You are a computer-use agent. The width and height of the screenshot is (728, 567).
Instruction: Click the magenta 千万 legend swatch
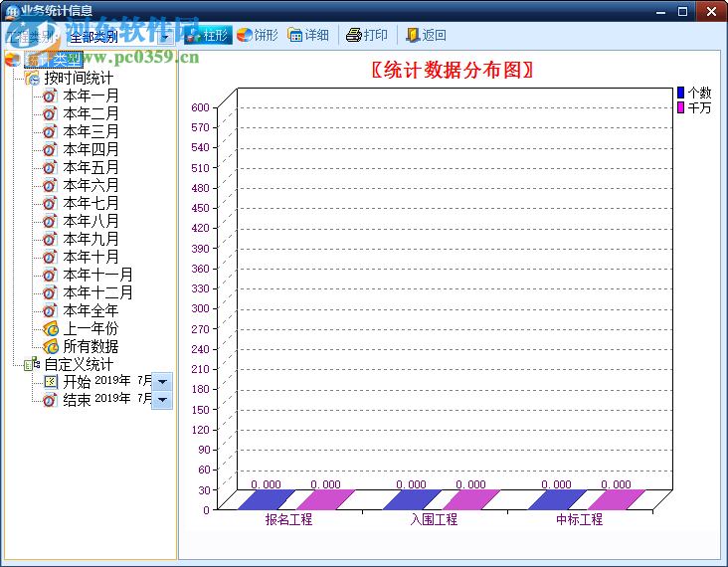point(680,107)
